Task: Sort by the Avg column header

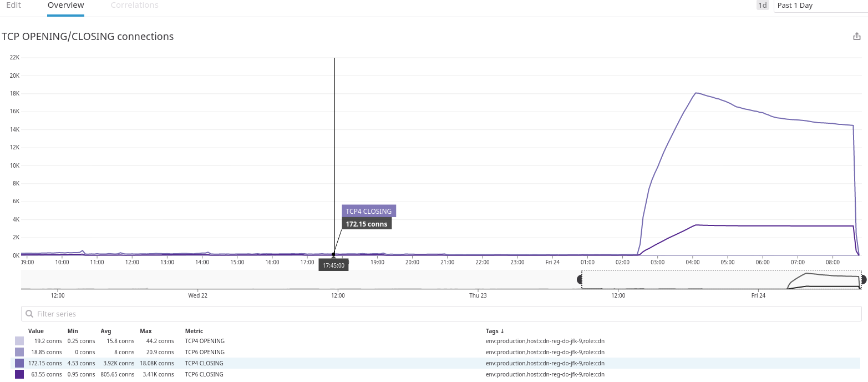Action: tap(106, 331)
